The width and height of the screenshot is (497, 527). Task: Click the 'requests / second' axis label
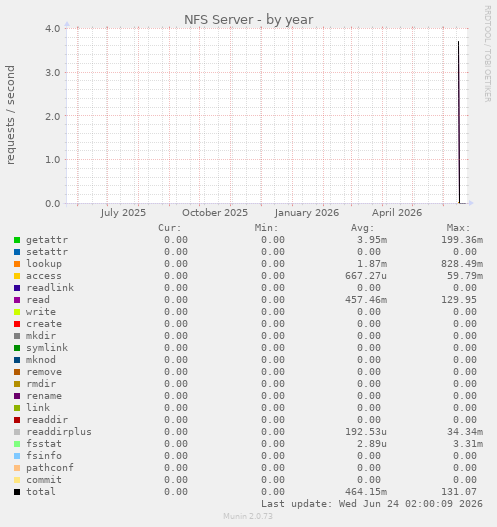click(11, 115)
